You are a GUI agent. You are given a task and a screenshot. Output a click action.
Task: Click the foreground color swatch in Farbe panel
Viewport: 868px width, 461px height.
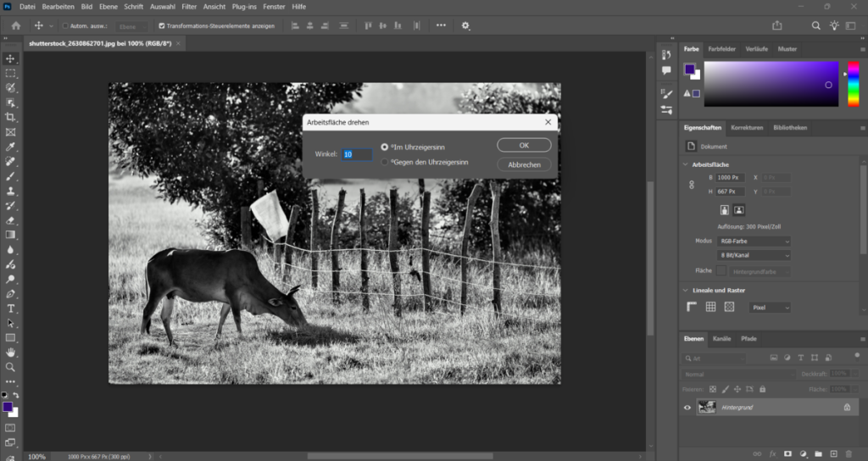pos(689,69)
